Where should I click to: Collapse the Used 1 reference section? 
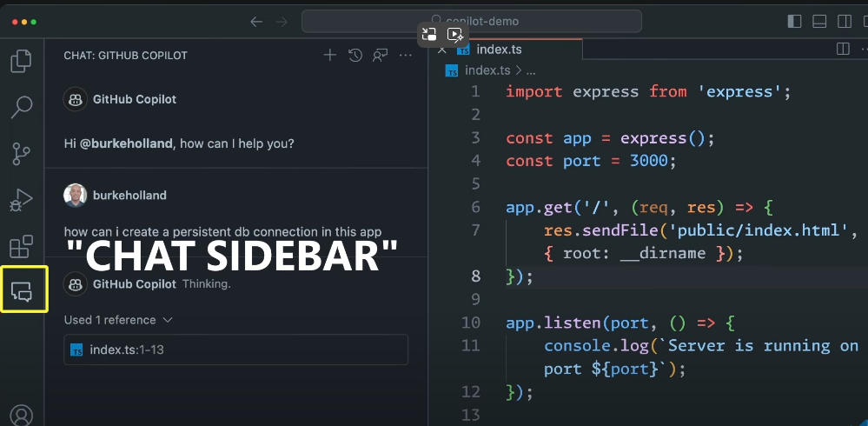(x=118, y=320)
